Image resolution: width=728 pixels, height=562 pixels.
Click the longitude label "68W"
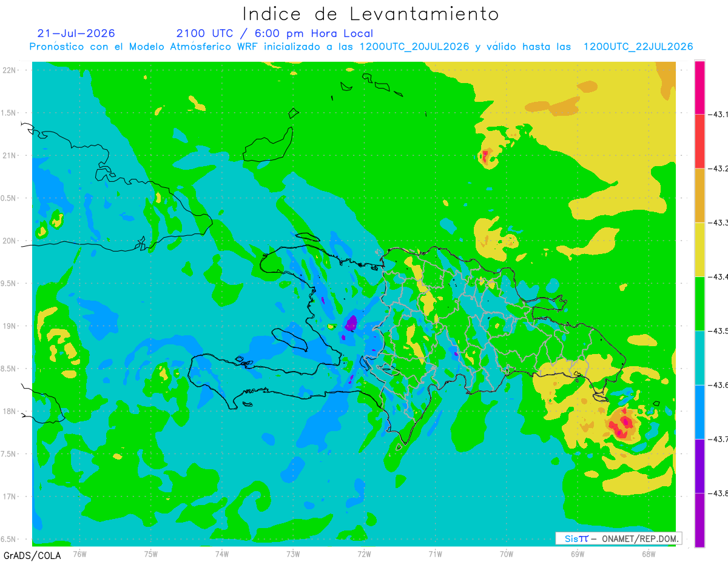pos(649,554)
